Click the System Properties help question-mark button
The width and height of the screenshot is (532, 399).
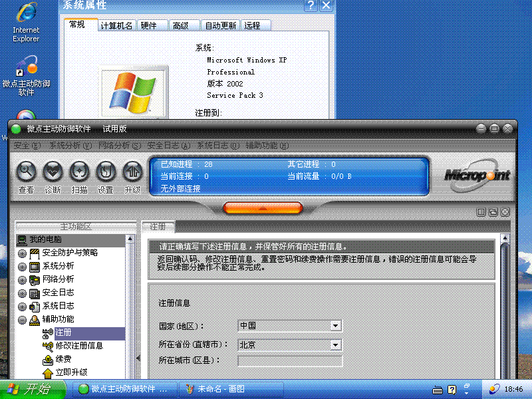click(311, 6)
